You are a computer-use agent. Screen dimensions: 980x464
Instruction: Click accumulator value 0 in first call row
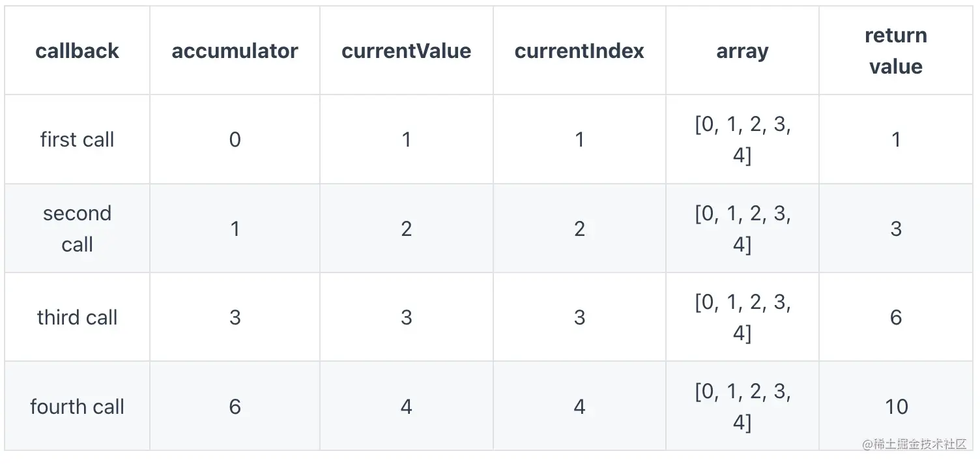(235, 139)
